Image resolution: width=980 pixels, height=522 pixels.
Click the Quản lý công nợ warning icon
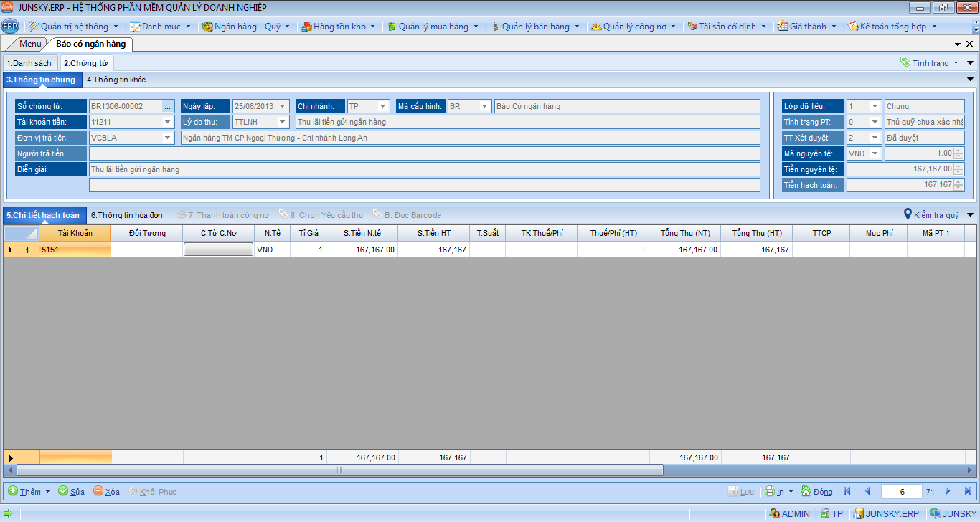point(595,27)
